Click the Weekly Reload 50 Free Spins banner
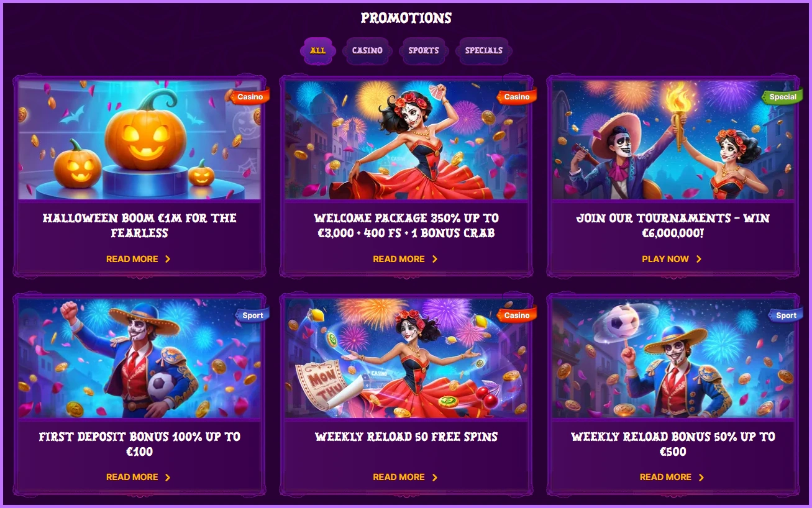812x508 pixels. click(x=406, y=358)
